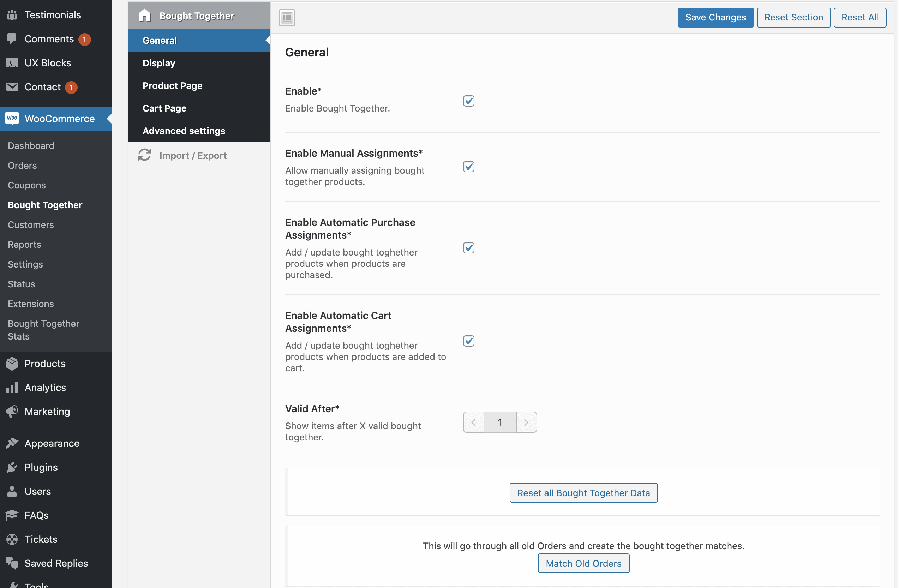This screenshot has width=898, height=588.
Task: Toggle Enable Automatic Cart Assignments
Action: [x=469, y=341]
